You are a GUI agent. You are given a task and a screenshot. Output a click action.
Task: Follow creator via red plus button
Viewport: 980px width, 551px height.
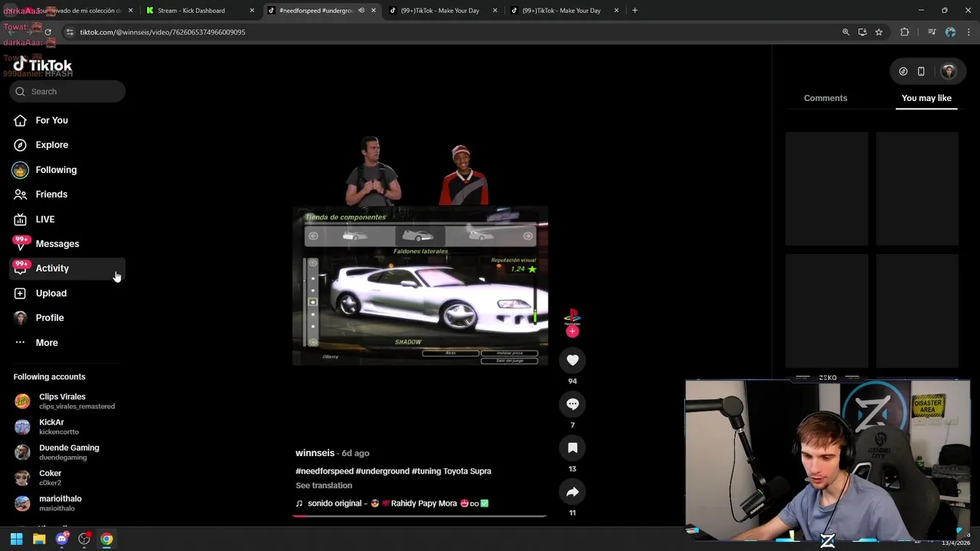573,331
